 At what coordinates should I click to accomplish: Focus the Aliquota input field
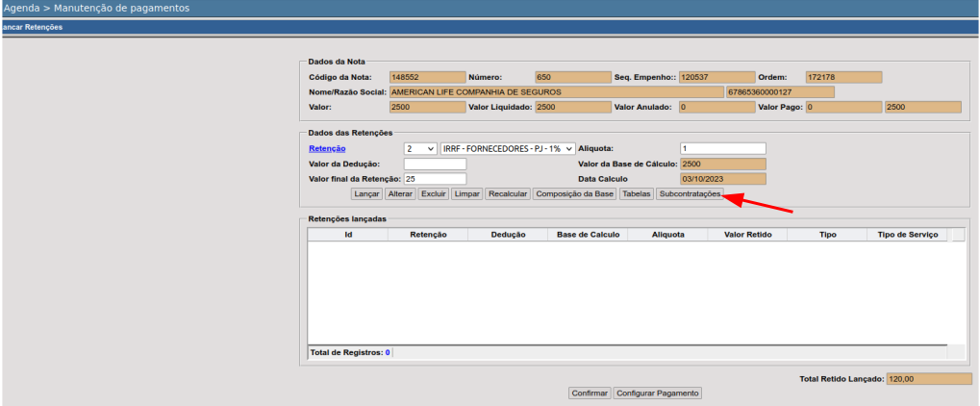tap(722, 148)
